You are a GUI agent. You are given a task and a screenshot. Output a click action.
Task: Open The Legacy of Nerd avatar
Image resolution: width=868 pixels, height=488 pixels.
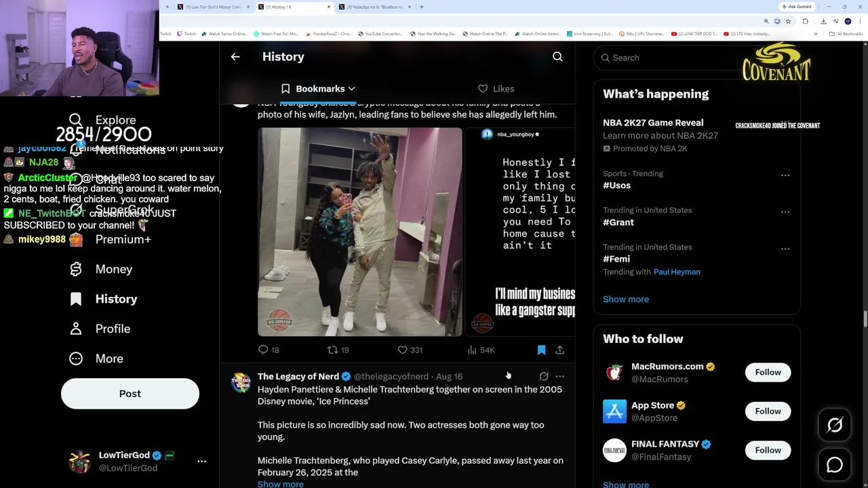pyautogui.click(x=241, y=382)
